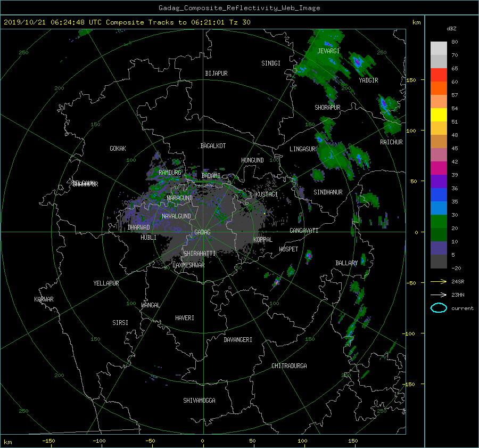The image size is (479, 448).
Task: Click the 'km' unit label beside the timestamp
Action: (416, 22)
